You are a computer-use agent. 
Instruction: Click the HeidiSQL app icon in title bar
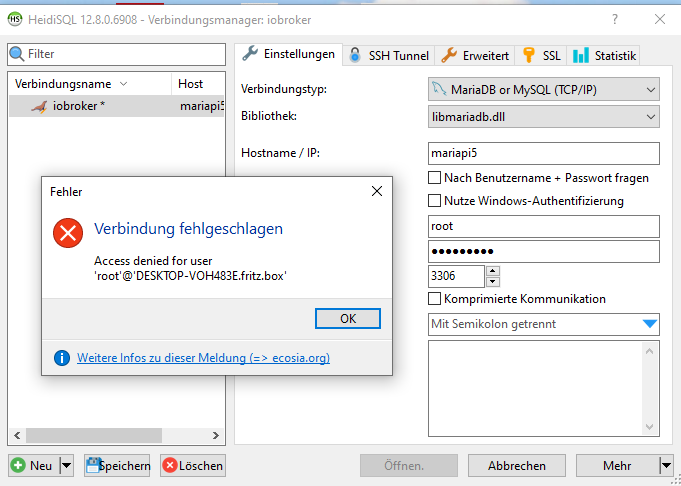(15, 20)
